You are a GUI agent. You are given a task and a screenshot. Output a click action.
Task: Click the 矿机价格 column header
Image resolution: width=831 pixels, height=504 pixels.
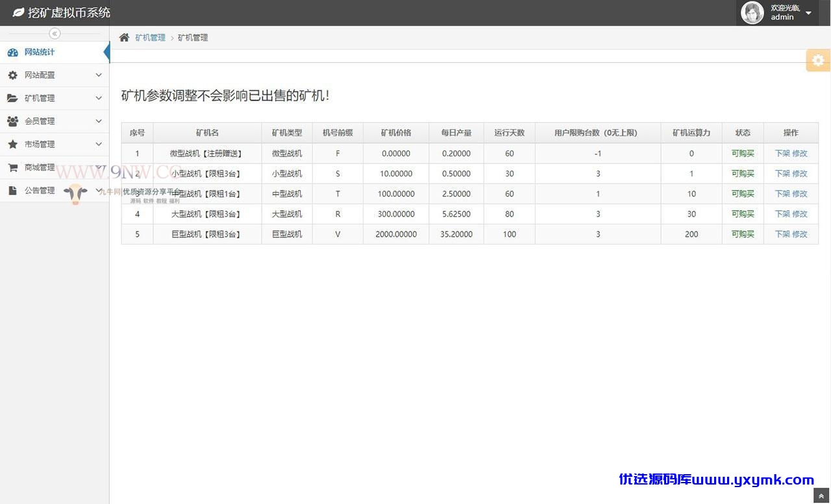(396, 133)
